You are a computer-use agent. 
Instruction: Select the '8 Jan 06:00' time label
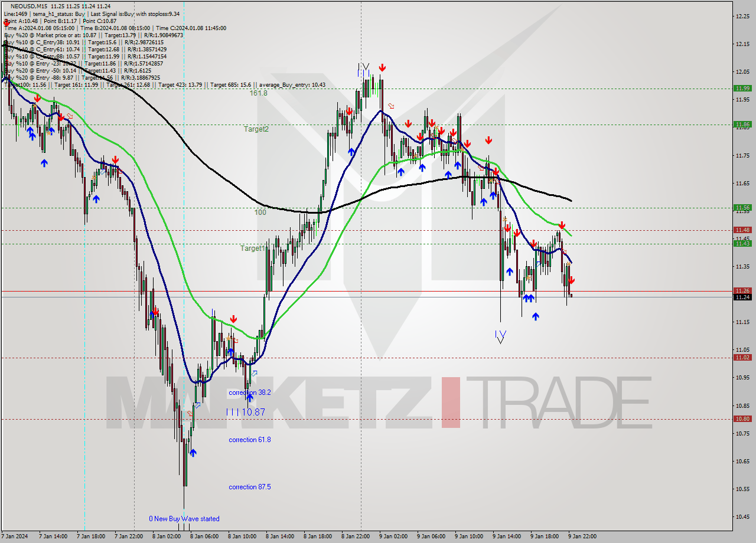[x=205, y=537]
